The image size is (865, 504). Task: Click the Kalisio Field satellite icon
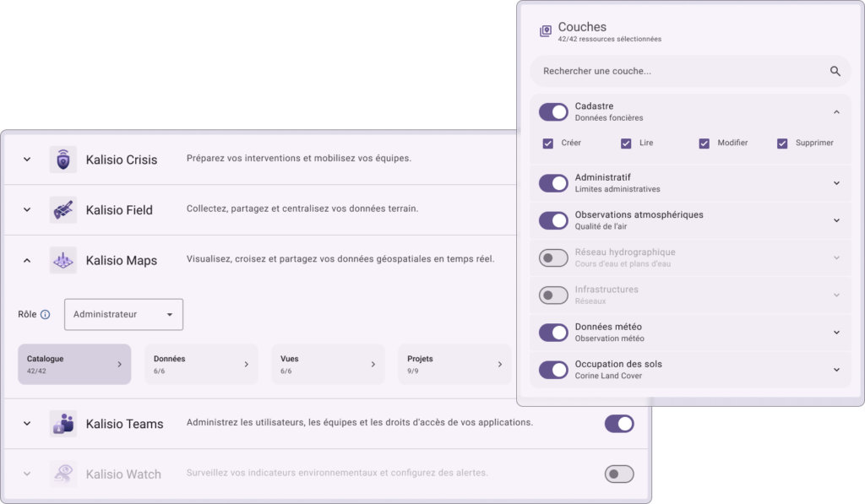(x=63, y=210)
